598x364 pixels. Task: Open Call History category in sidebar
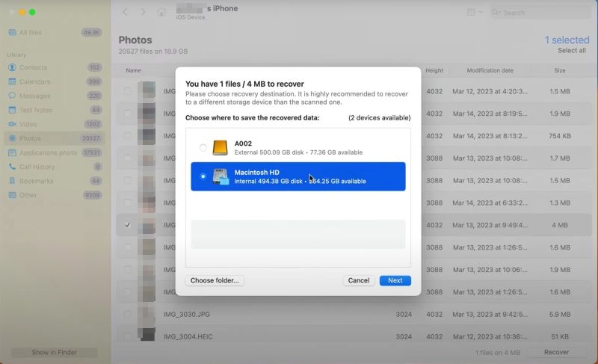(x=55, y=167)
